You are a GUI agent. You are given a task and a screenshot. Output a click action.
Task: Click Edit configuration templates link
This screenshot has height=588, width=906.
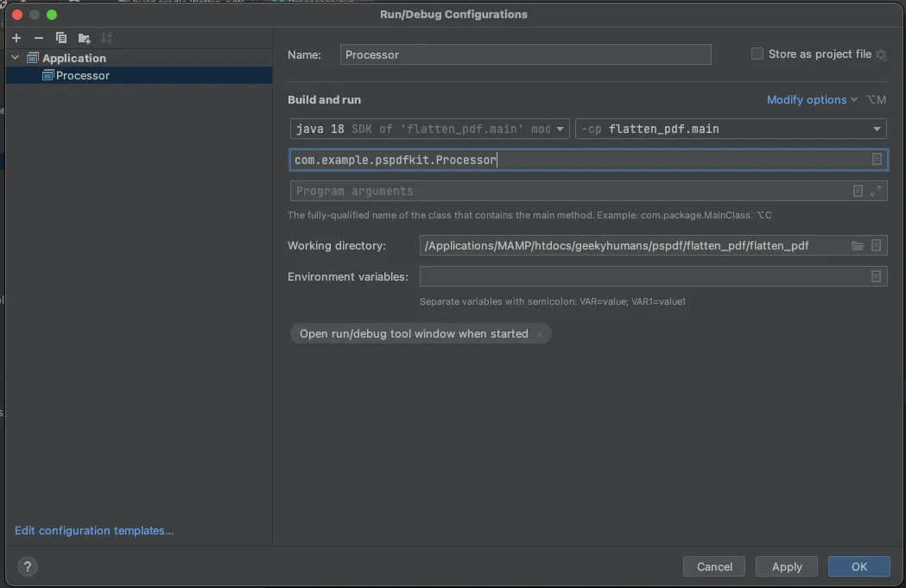click(94, 530)
